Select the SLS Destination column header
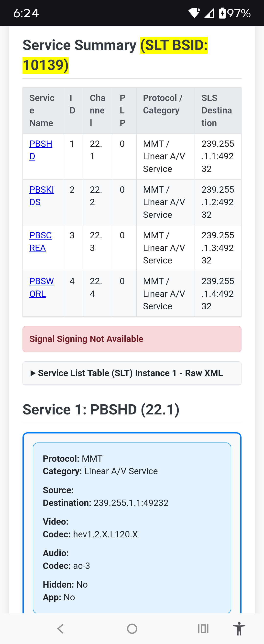Screen dimensions: 264x644 tap(218, 111)
